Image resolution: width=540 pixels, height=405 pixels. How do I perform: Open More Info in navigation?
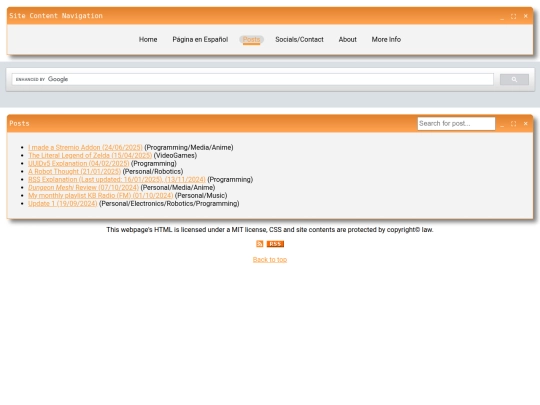[x=386, y=40]
